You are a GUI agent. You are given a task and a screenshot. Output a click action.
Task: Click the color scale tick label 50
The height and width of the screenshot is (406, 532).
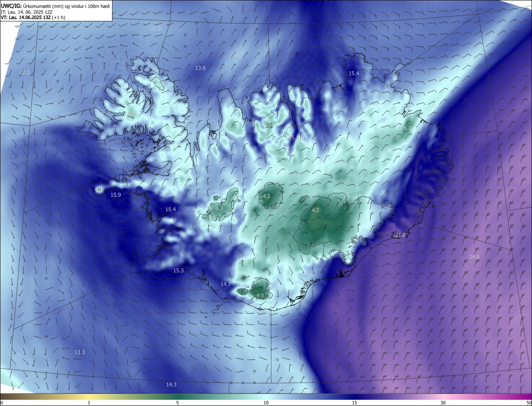click(x=529, y=403)
